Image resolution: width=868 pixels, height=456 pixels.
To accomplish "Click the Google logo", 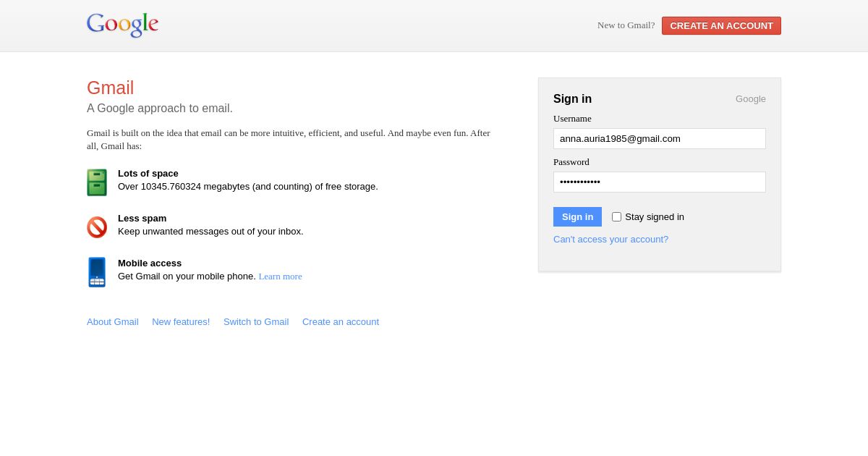I will pyautogui.click(x=122, y=25).
